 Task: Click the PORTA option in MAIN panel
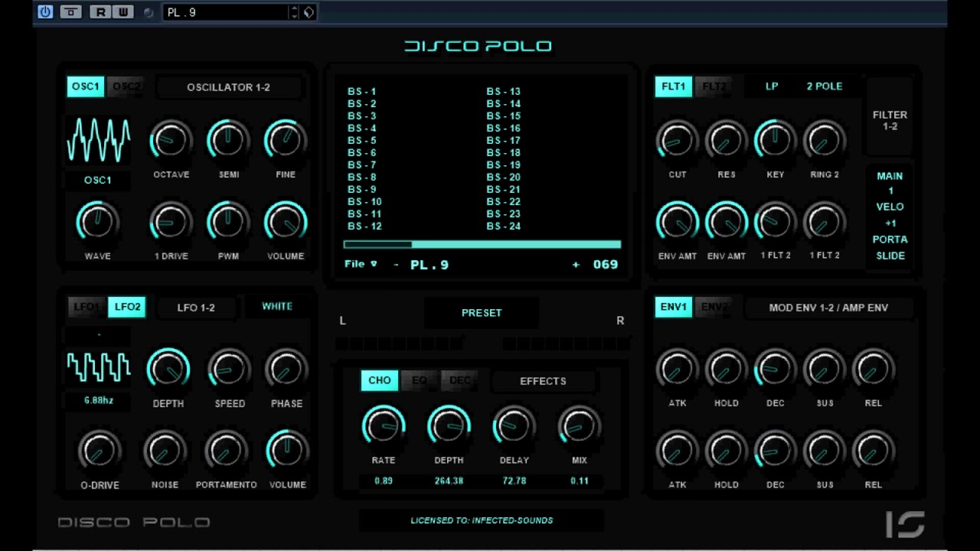(x=890, y=240)
